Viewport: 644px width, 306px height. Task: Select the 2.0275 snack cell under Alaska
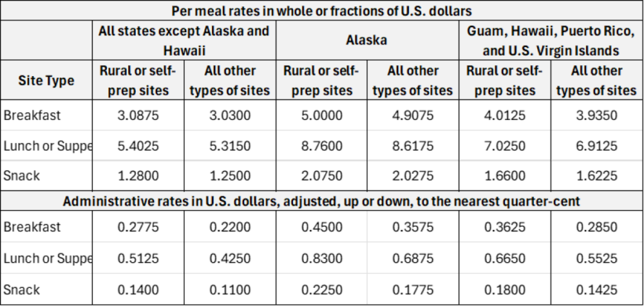click(413, 176)
